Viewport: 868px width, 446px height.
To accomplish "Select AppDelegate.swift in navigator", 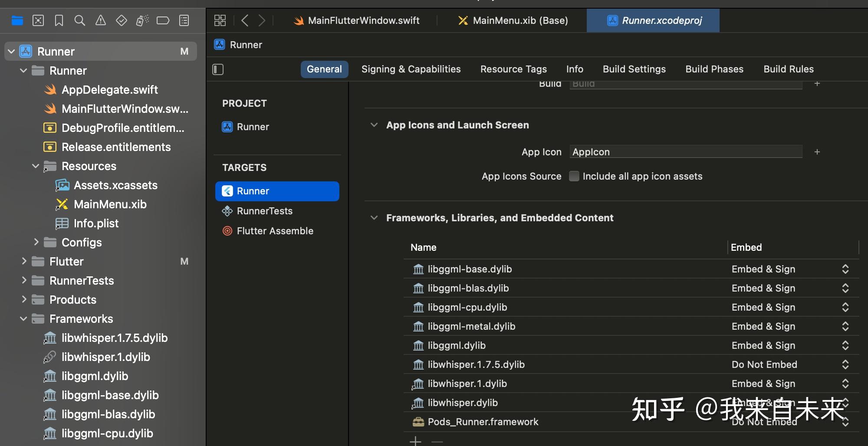I will tap(109, 90).
